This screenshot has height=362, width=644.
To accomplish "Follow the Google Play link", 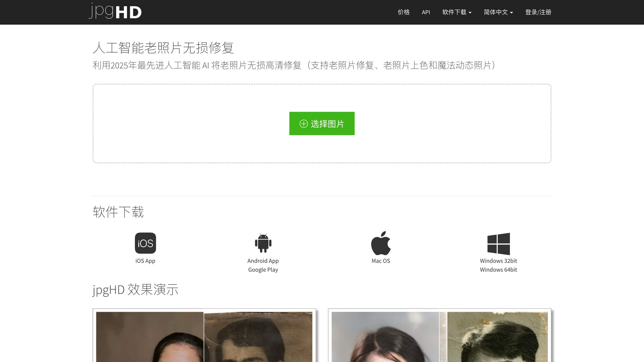I will pyautogui.click(x=263, y=269).
